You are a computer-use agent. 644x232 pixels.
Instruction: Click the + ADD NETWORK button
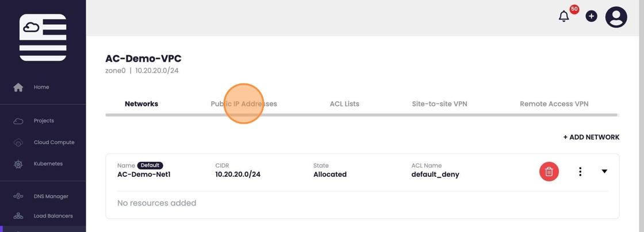[591, 137]
